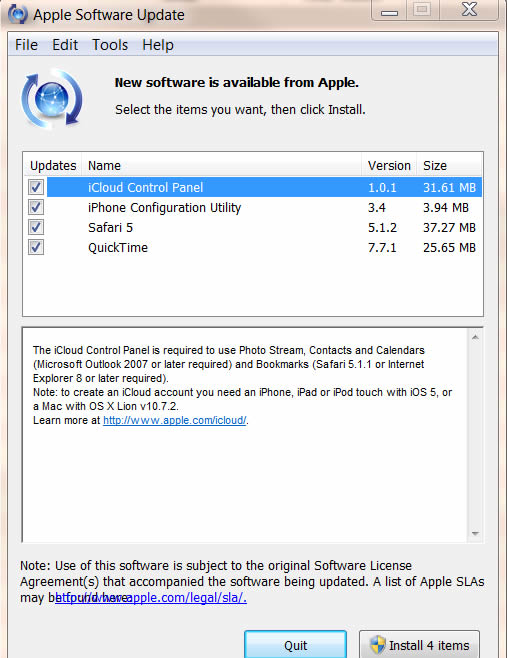Image resolution: width=507 pixels, height=658 pixels.
Task: Open the Tools menu
Action: (110, 44)
